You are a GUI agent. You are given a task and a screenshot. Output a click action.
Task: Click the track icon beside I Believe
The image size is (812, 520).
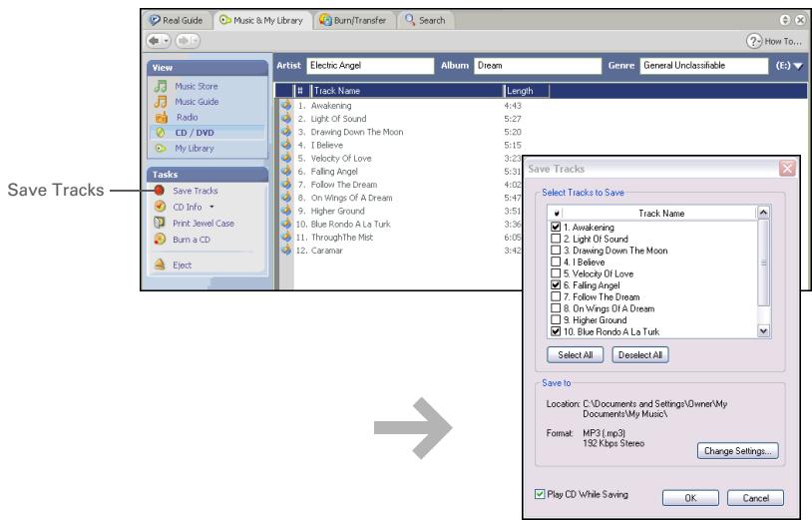tap(286, 145)
